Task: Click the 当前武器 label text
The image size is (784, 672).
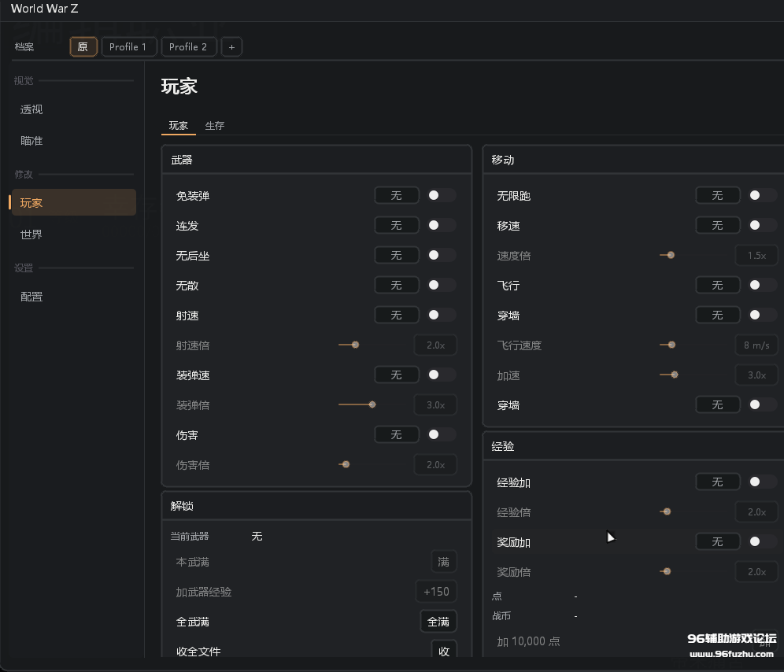Action: [190, 536]
